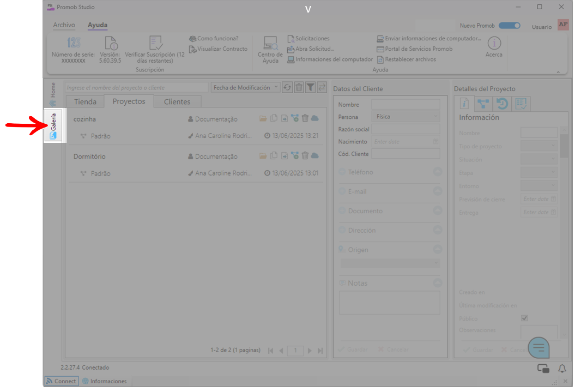This screenshot has width=575, height=392.
Task: Open the history tab in Detalles del Proyecto
Action: tap(502, 104)
